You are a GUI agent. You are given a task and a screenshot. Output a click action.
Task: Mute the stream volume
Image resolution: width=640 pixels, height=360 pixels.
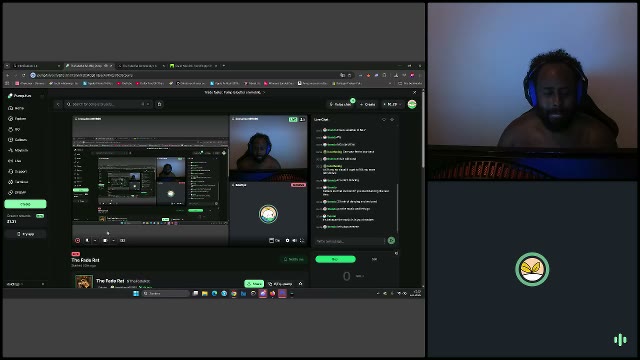pyautogui.click(x=294, y=241)
